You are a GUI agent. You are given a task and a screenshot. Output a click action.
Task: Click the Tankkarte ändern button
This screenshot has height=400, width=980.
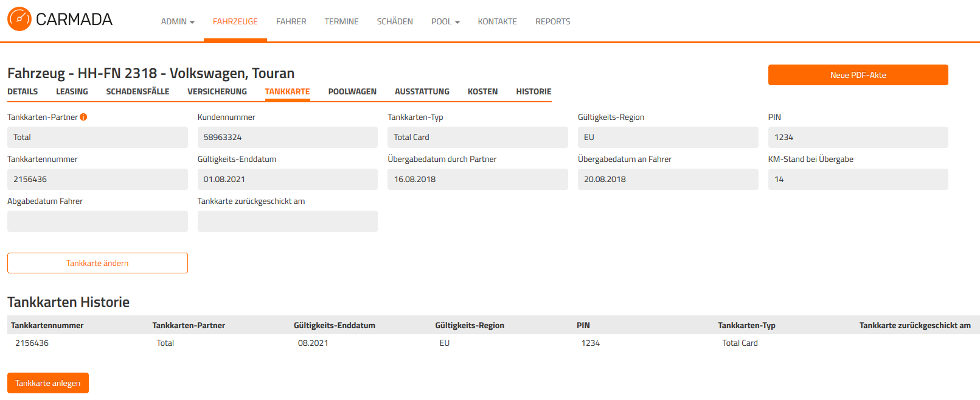[x=97, y=263]
